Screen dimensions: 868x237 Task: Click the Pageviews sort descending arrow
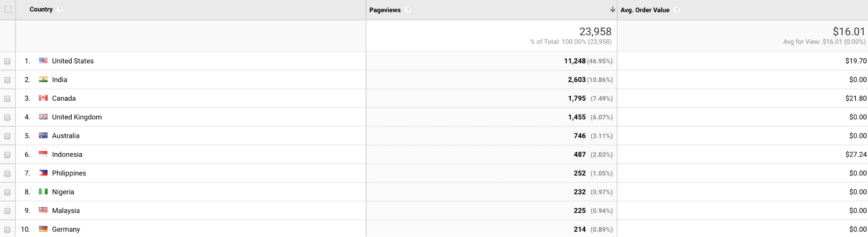click(x=612, y=10)
